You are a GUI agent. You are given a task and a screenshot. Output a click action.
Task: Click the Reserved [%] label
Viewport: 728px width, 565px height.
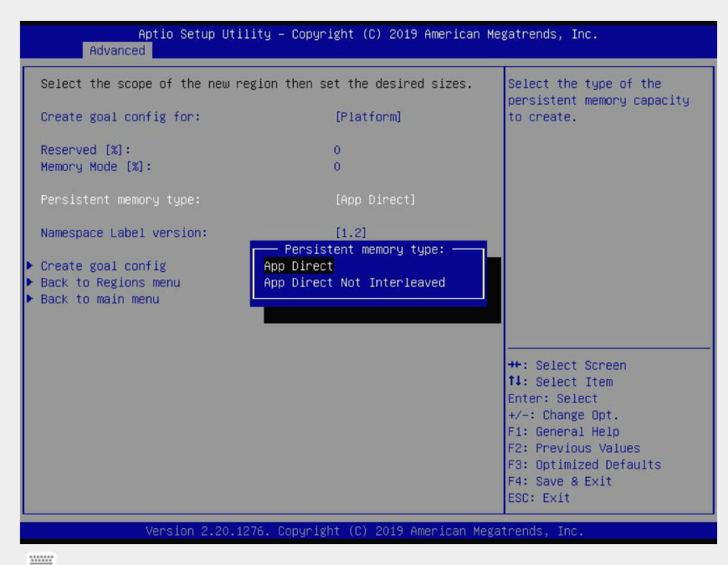pos(85,150)
